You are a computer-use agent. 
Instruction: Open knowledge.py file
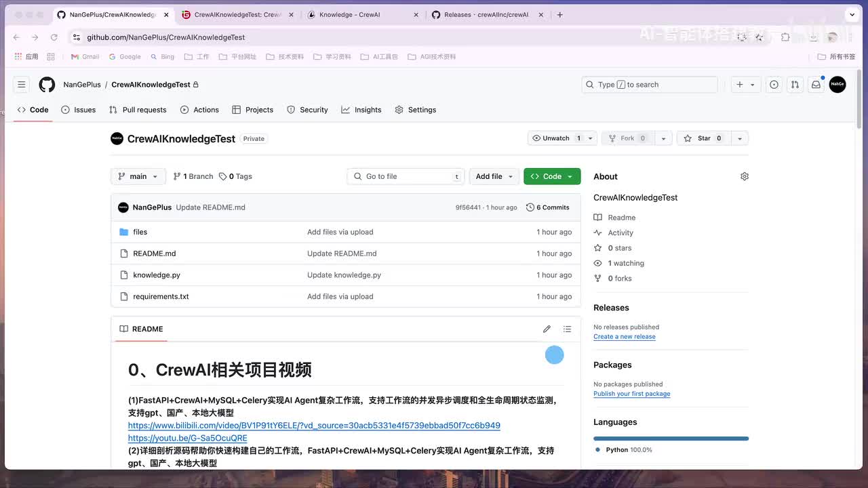(x=157, y=275)
